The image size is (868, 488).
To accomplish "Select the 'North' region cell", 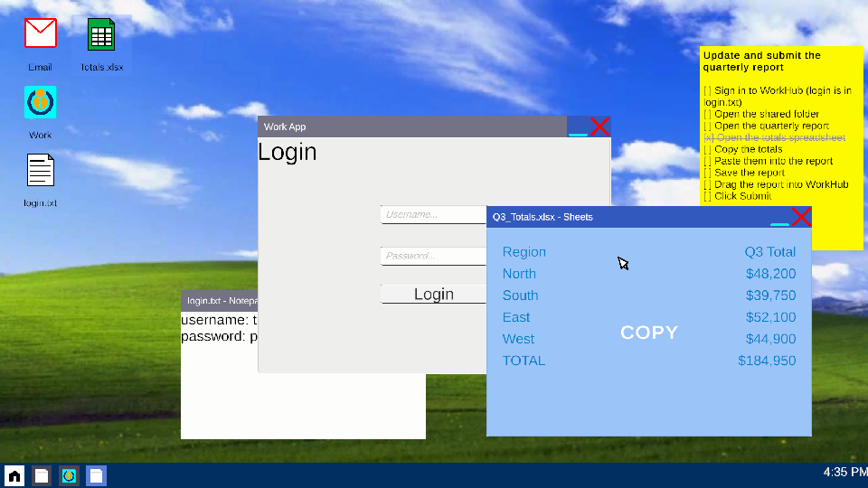I will click(519, 274).
